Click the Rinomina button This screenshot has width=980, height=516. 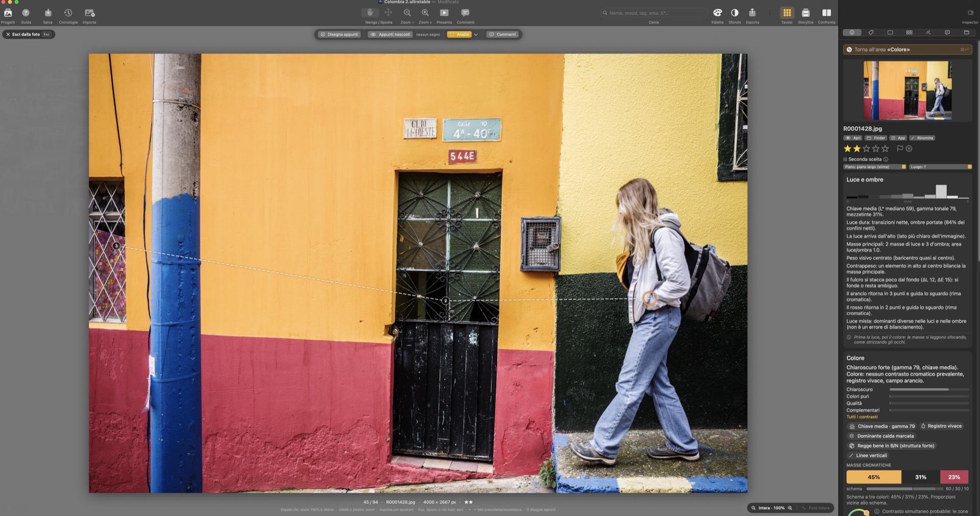[922, 138]
